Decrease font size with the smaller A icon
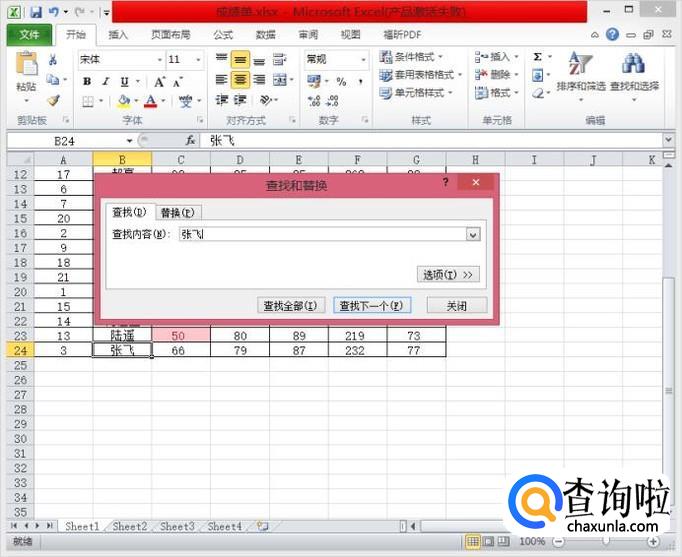This screenshot has width=682, height=557. (x=178, y=81)
